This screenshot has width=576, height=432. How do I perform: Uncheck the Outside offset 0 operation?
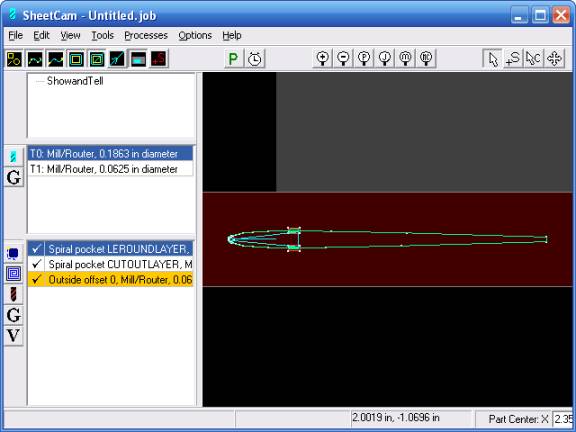[x=36, y=280]
